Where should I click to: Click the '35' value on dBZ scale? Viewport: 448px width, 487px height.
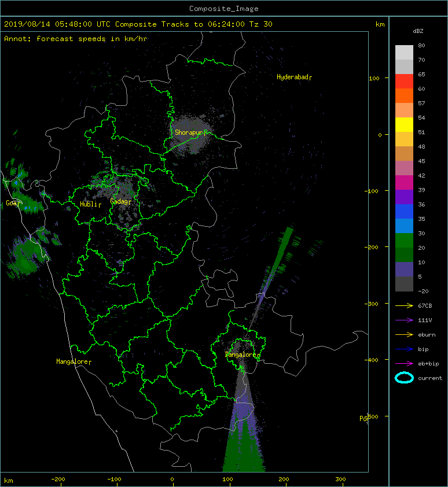coord(421,219)
